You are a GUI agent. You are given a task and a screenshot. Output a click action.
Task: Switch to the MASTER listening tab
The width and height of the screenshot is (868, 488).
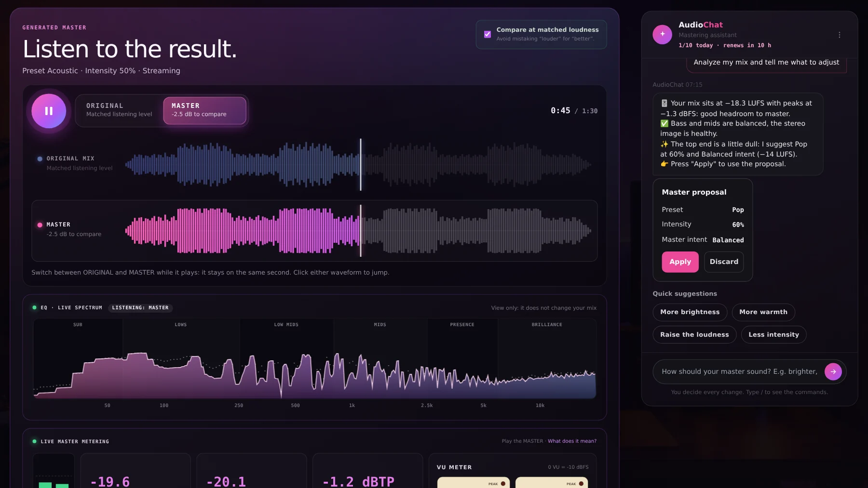click(x=204, y=110)
